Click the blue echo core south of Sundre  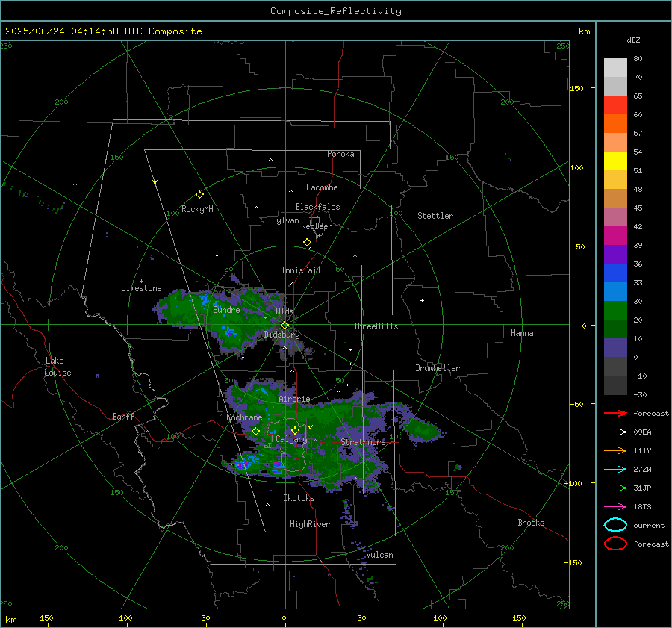pos(228,331)
